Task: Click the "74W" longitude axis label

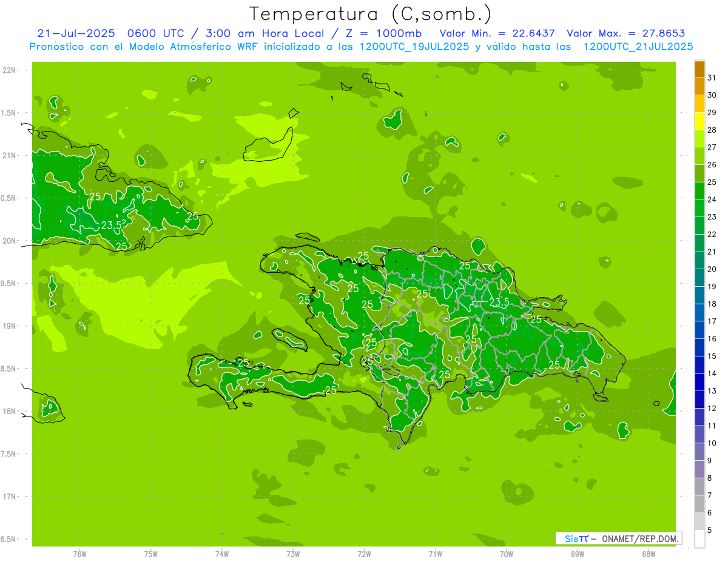Action: click(x=222, y=554)
